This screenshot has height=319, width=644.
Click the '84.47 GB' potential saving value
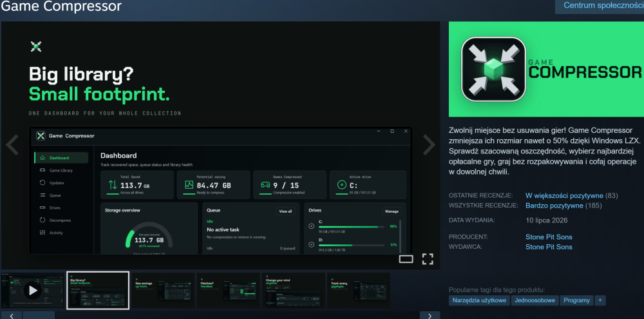click(214, 186)
